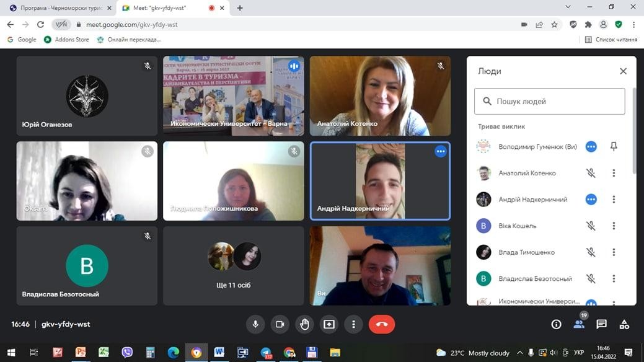Close the Люди panel
The width and height of the screenshot is (644, 362).
click(623, 71)
